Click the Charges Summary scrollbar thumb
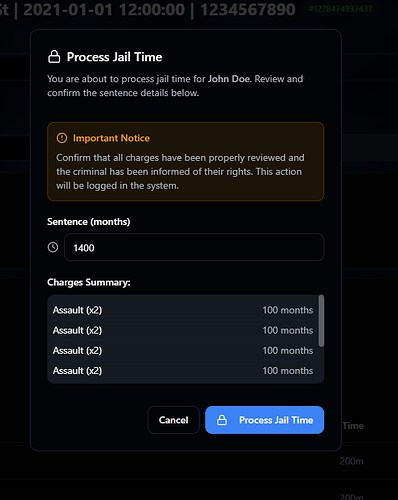 point(321,321)
